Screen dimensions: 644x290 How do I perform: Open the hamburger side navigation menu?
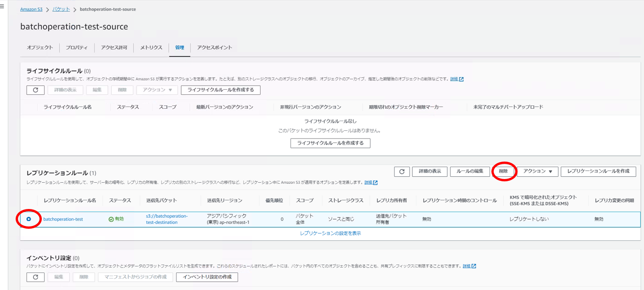pos(2,6)
